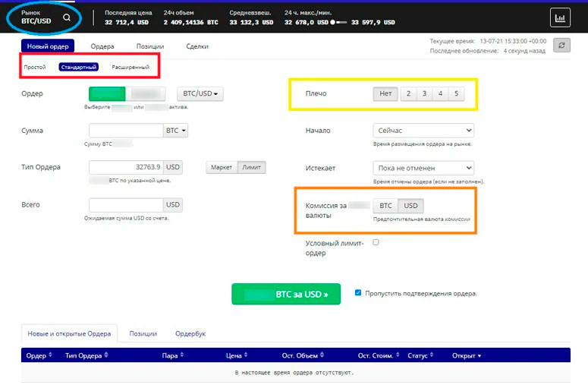This screenshot has height=385, width=588.
Task: Open the BTC/USD pair dropdown
Action: click(x=200, y=94)
